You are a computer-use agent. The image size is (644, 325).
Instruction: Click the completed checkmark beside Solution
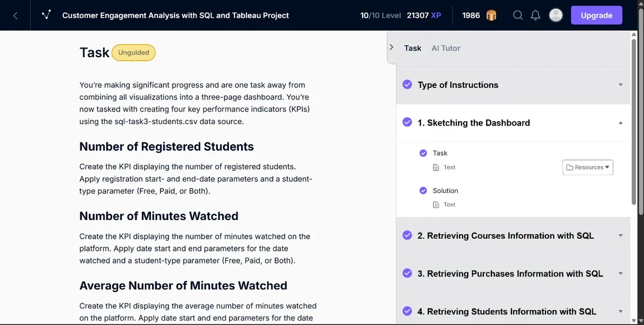[423, 191]
